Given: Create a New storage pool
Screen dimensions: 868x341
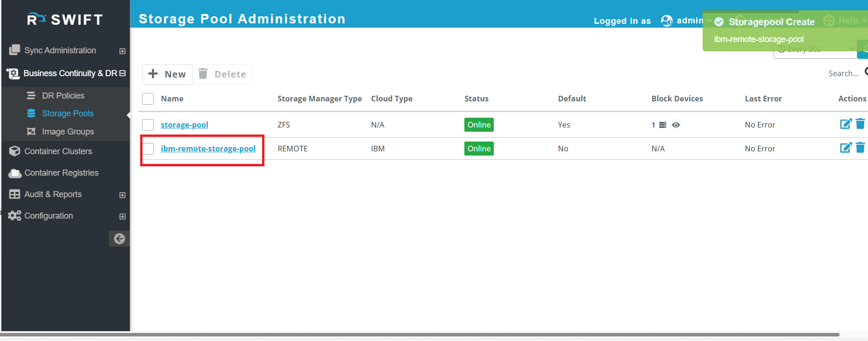Looking at the screenshot, I should 167,74.
